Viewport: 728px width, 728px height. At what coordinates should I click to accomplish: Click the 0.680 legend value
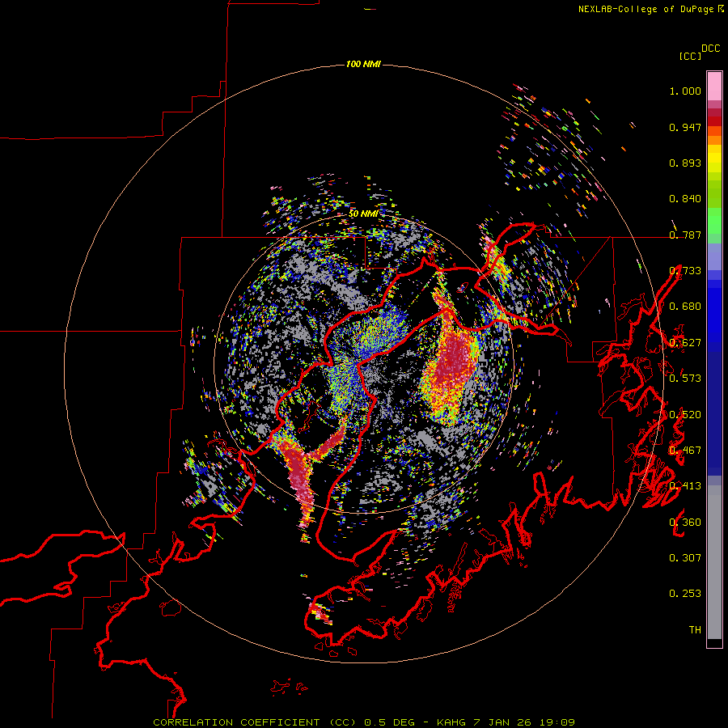tap(685, 307)
